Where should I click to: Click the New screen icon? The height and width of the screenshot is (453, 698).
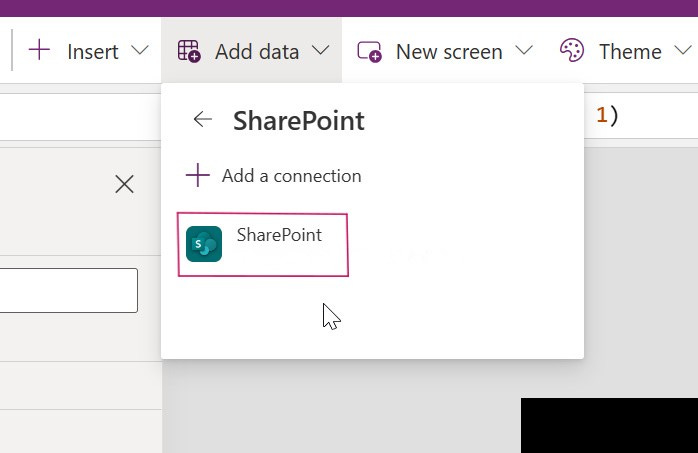click(x=369, y=52)
